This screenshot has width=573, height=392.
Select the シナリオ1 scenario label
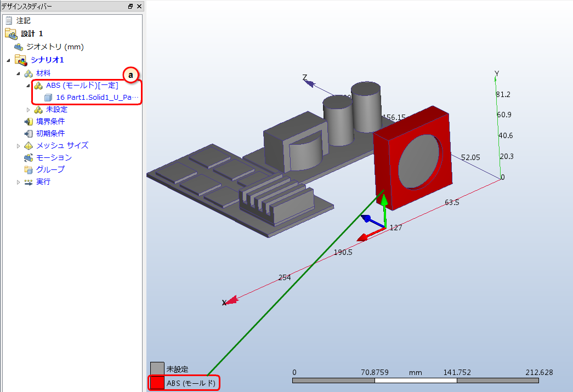48,60
